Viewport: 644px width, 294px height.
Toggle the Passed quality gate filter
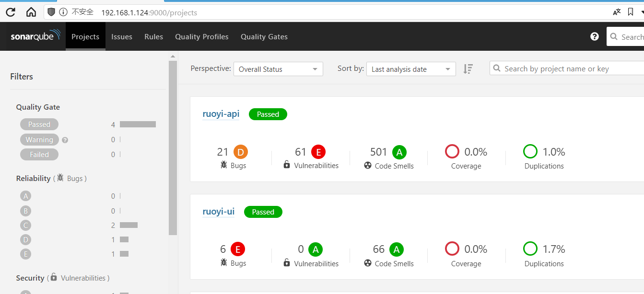click(39, 124)
